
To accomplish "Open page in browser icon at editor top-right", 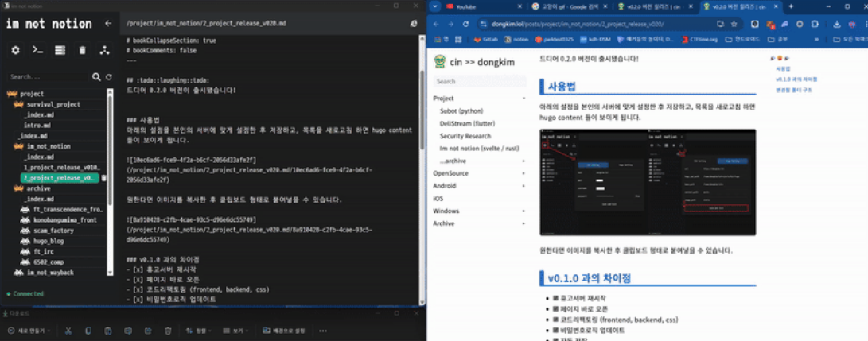I will (x=414, y=24).
